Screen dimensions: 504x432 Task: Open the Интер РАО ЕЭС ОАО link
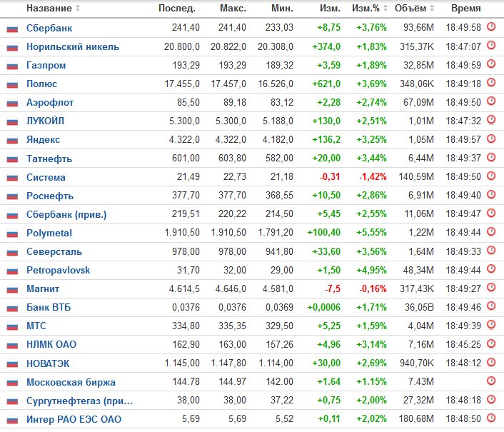coord(74,419)
